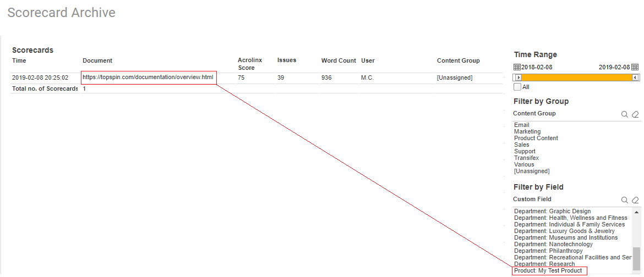Select Department: Research field

click(x=544, y=264)
